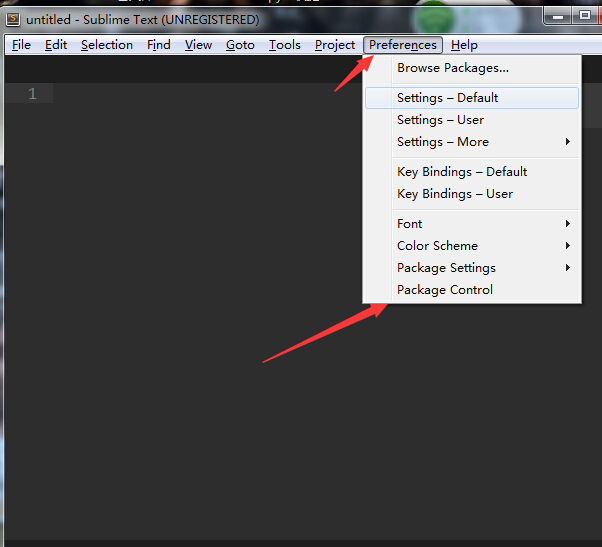The height and width of the screenshot is (547, 602).
Task: Open the File menu
Action: coord(21,45)
